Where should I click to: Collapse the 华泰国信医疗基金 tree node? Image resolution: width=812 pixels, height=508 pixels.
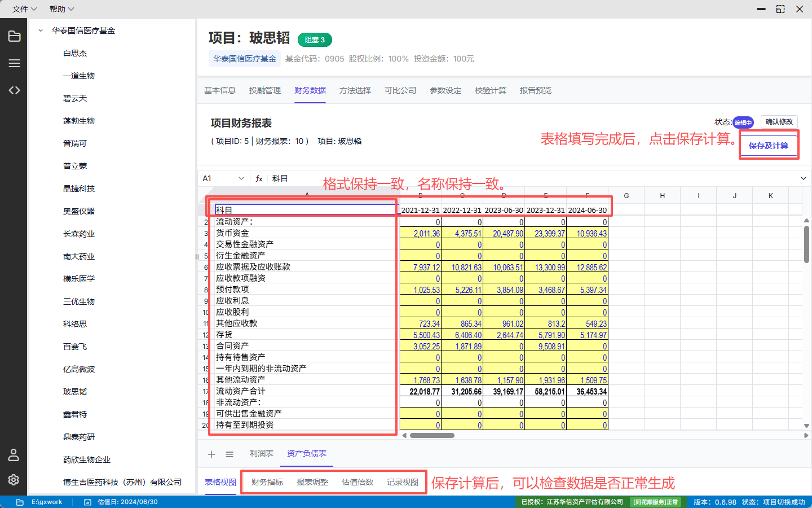coord(41,30)
